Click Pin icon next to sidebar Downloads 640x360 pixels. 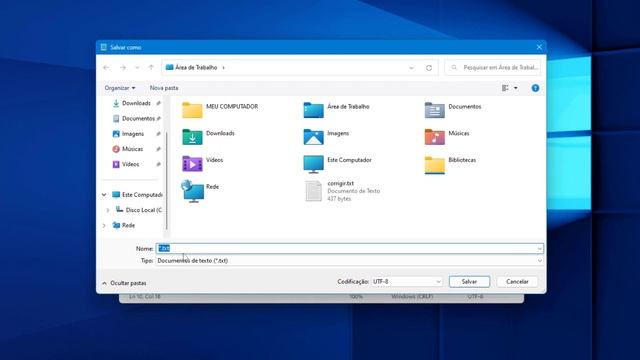[x=158, y=103]
